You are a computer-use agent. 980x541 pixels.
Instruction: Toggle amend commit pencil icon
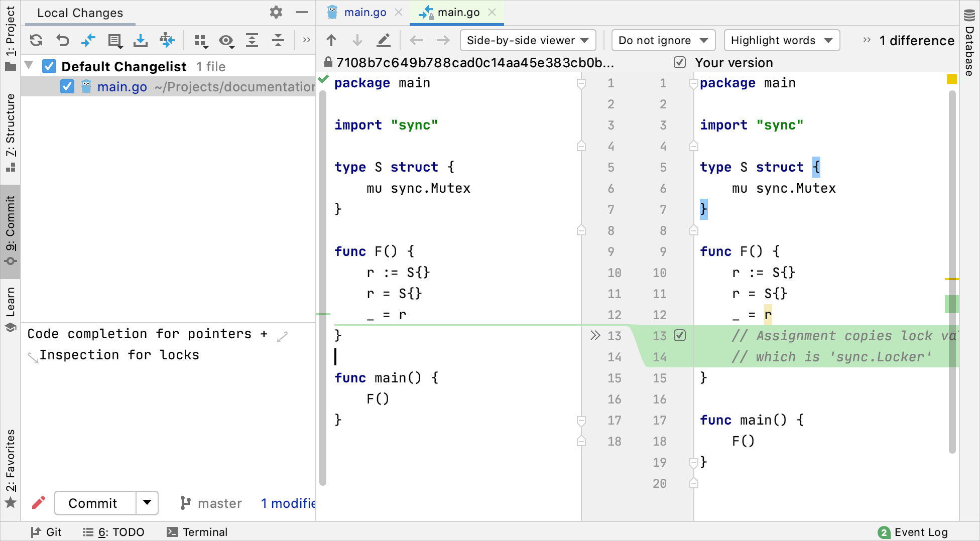pos(39,502)
